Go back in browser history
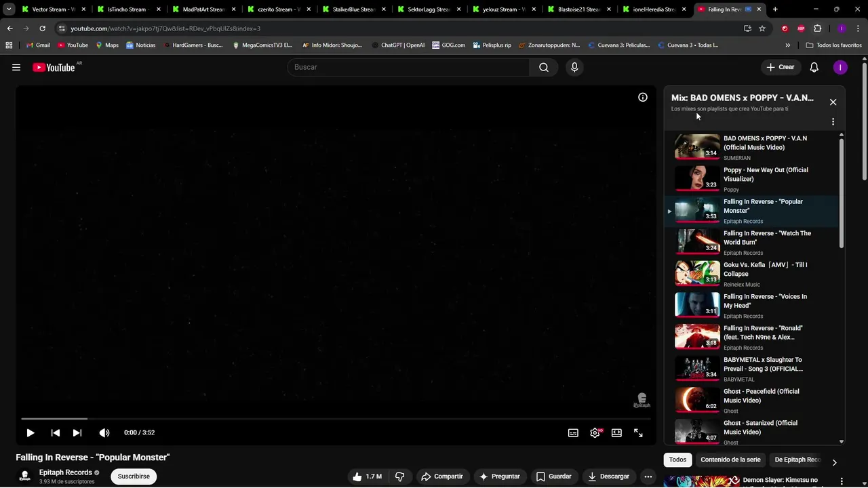 9,28
